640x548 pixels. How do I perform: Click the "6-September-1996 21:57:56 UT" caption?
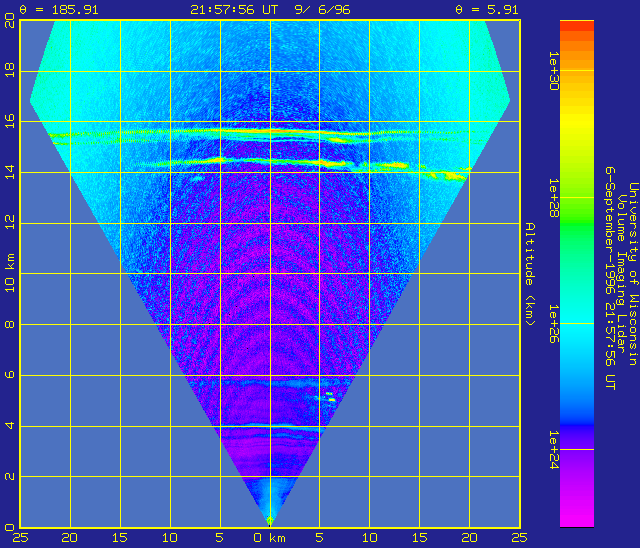(610, 278)
